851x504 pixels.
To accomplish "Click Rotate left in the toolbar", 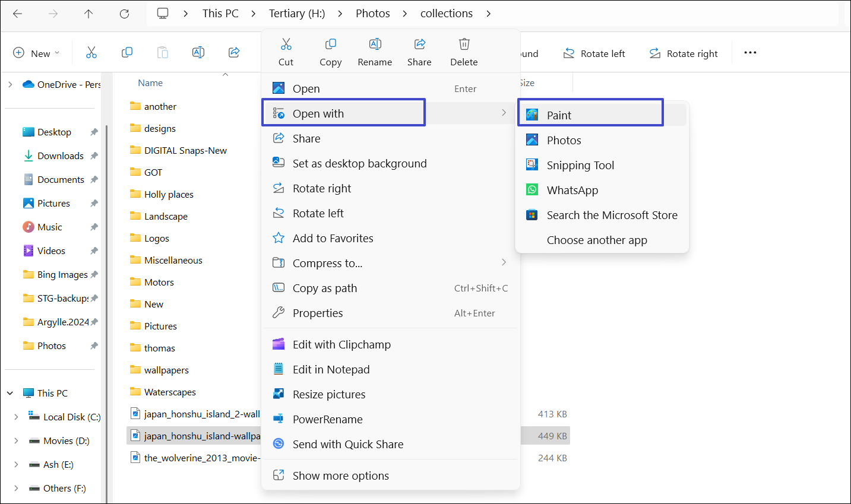I will [x=594, y=53].
